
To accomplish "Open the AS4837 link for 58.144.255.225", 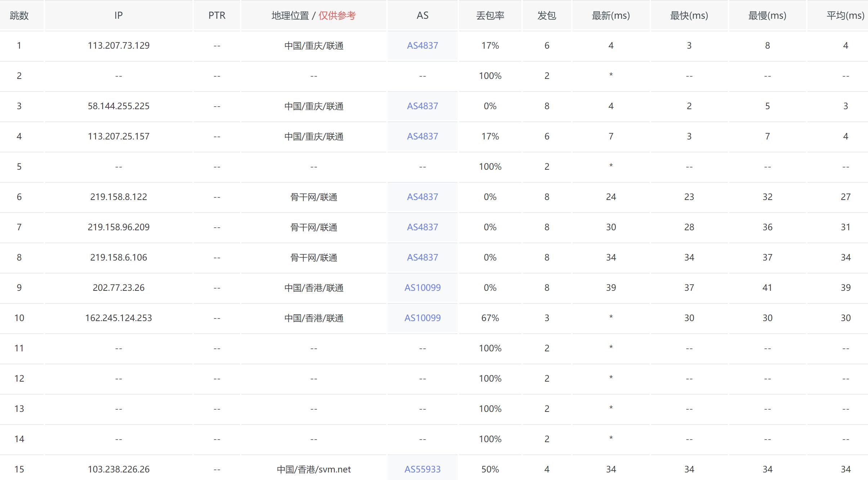I will pyautogui.click(x=422, y=106).
